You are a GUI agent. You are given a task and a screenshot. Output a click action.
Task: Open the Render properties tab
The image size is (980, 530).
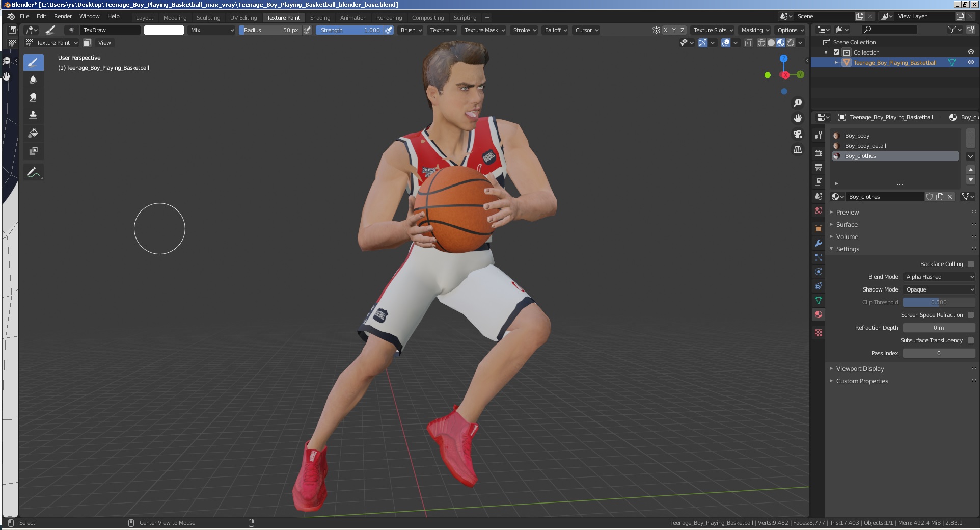click(819, 153)
